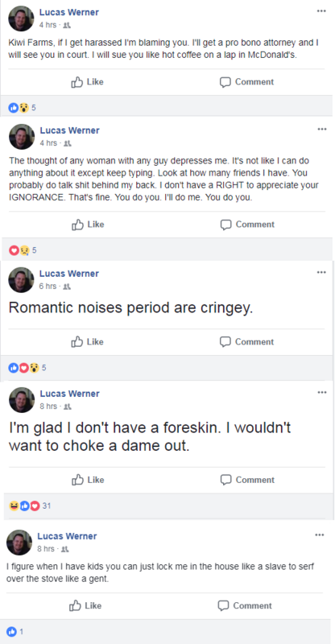Open Lucas Werner name on slave to serf post
This screenshot has width=335, height=644.
[x=67, y=536]
